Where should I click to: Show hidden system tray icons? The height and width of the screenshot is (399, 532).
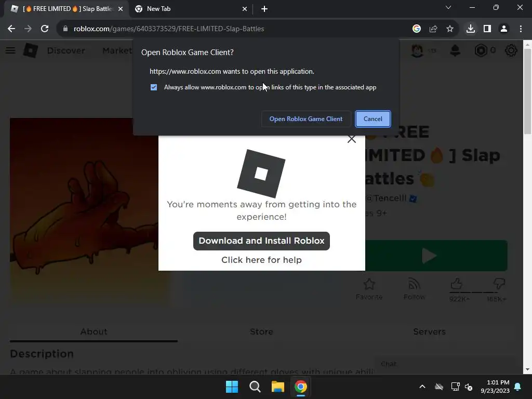(422, 387)
